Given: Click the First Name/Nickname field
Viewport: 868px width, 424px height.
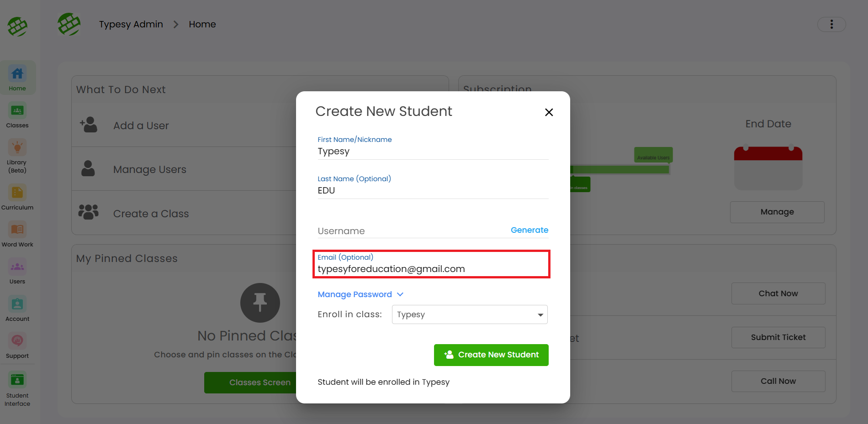Looking at the screenshot, I should pyautogui.click(x=432, y=151).
